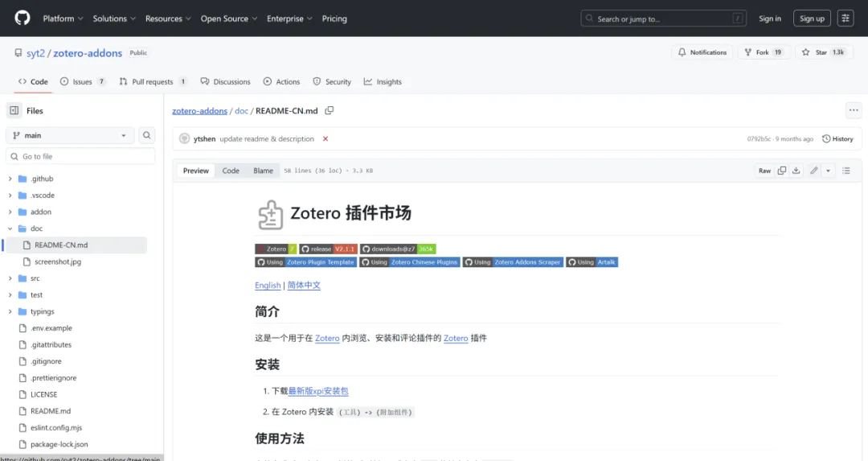Open the LICENSE file in the tree
This screenshot has height=461, width=868.
[x=43, y=394]
